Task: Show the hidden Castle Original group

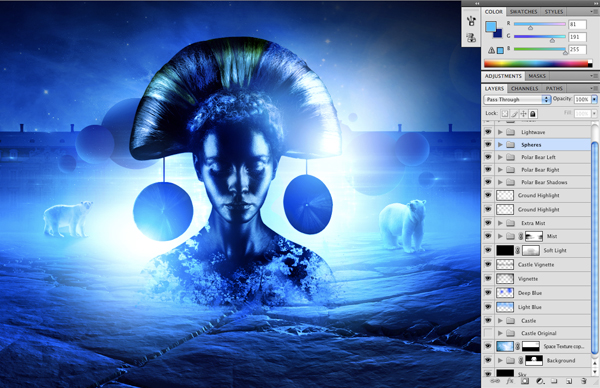Action: click(x=488, y=333)
